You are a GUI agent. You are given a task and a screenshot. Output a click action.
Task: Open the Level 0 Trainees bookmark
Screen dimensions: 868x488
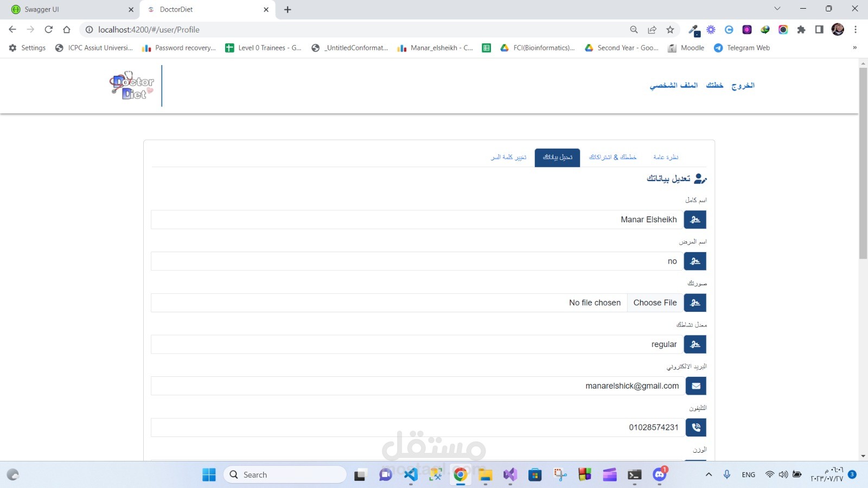pos(264,48)
